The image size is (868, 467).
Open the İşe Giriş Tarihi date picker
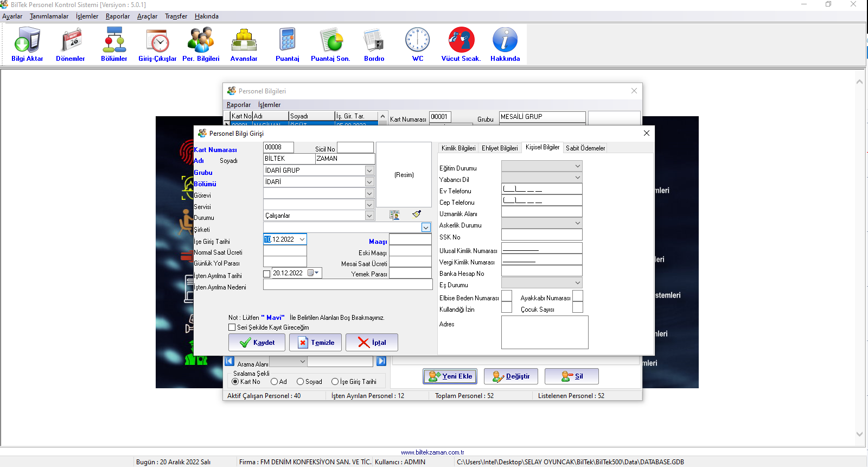(302, 239)
